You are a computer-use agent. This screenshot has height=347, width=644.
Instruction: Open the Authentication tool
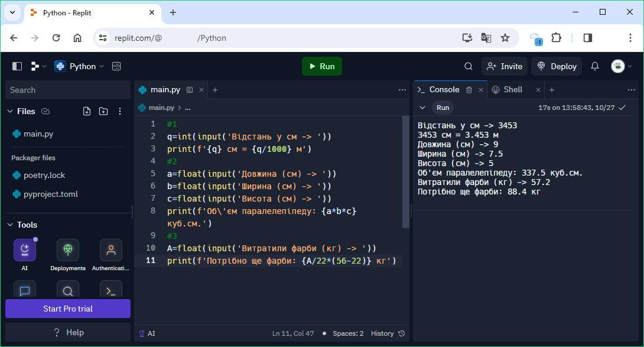(111, 250)
